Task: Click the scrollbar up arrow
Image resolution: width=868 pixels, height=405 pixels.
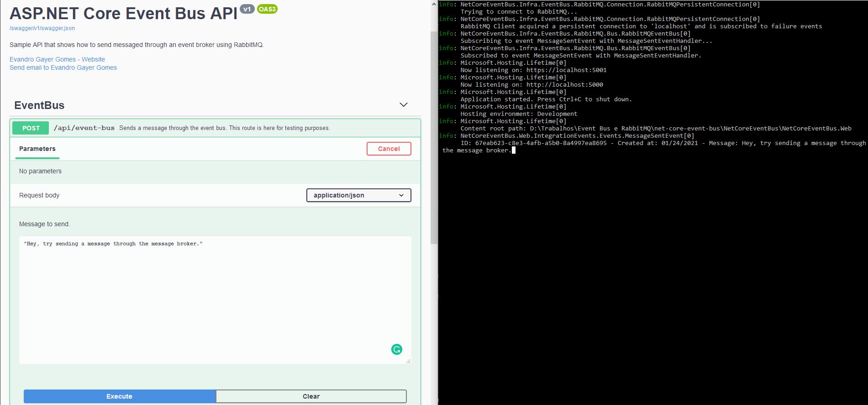Action: tap(434, 4)
